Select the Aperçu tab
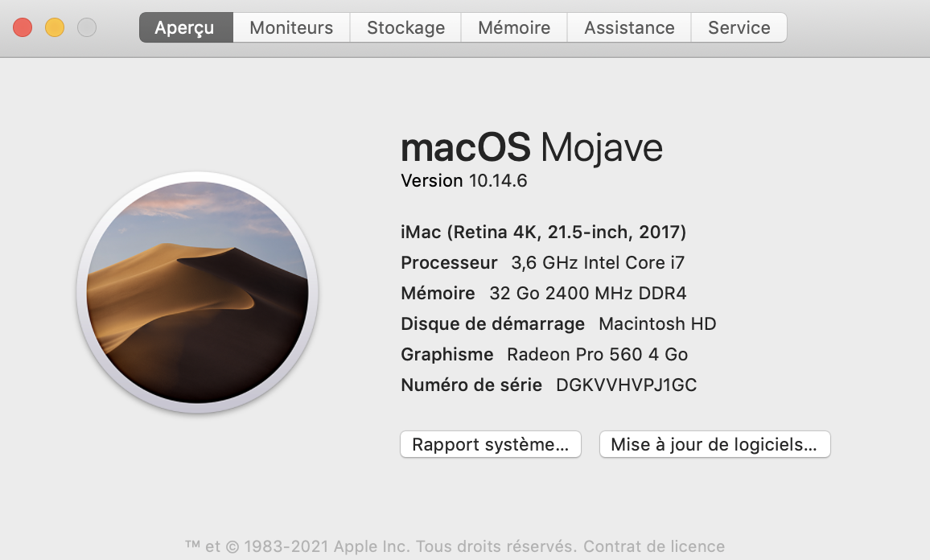This screenshot has height=560, width=930. (185, 27)
